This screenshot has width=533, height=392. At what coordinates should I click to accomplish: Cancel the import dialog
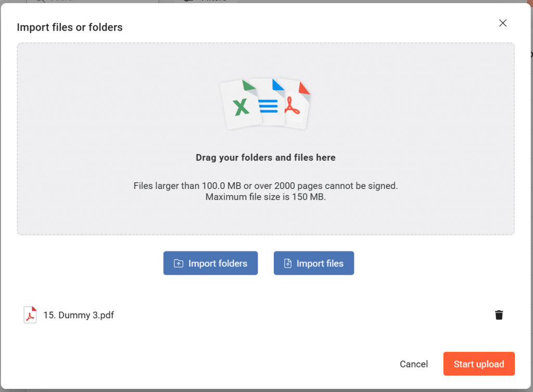pos(414,364)
